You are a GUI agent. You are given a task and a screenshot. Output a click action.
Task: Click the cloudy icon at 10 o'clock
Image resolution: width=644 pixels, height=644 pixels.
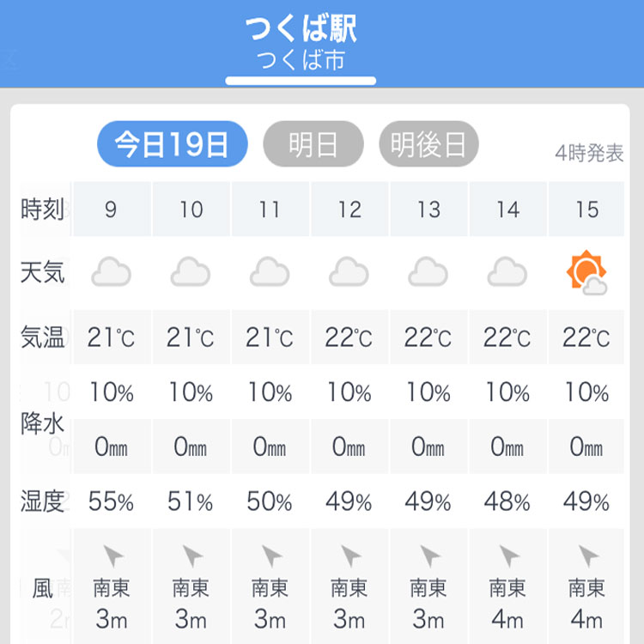tap(191, 271)
